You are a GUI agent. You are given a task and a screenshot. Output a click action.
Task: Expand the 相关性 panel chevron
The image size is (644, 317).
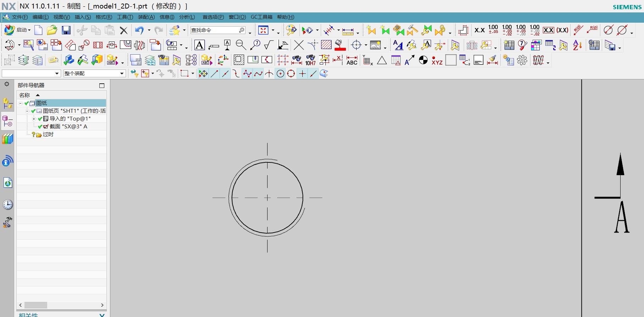pos(102,315)
